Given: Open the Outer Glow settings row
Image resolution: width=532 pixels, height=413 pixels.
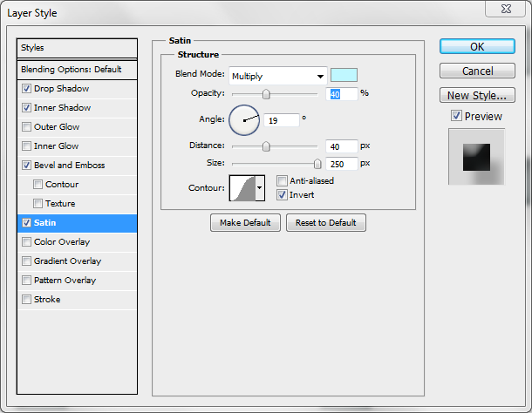Looking at the screenshot, I should click(77, 127).
